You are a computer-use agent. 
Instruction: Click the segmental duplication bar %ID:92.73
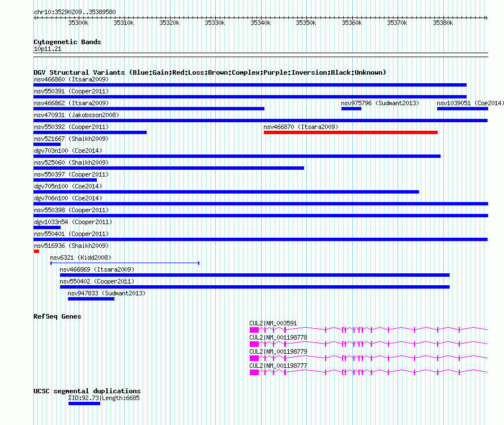click(x=84, y=403)
